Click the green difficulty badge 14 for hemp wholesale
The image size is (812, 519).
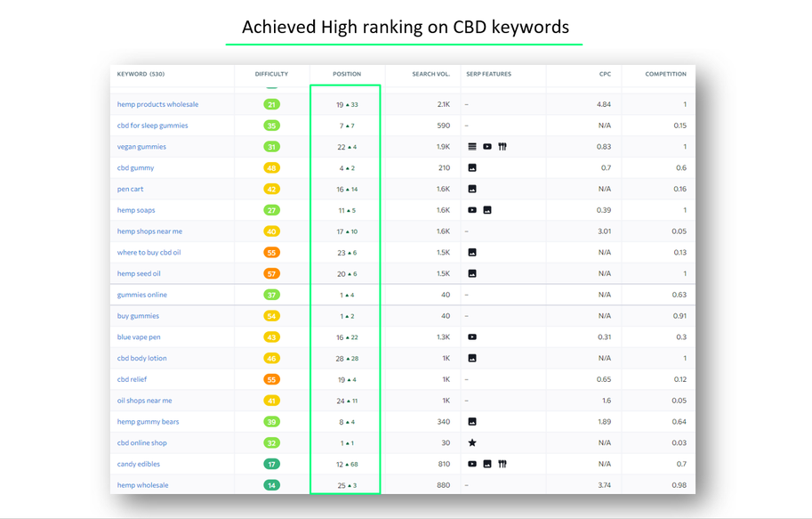click(x=271, y=485)
